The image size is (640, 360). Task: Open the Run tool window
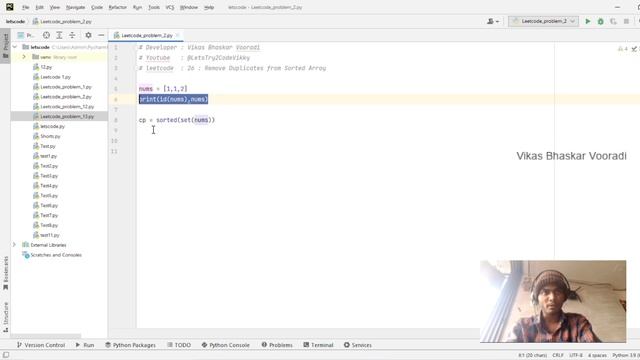(85, 345)
